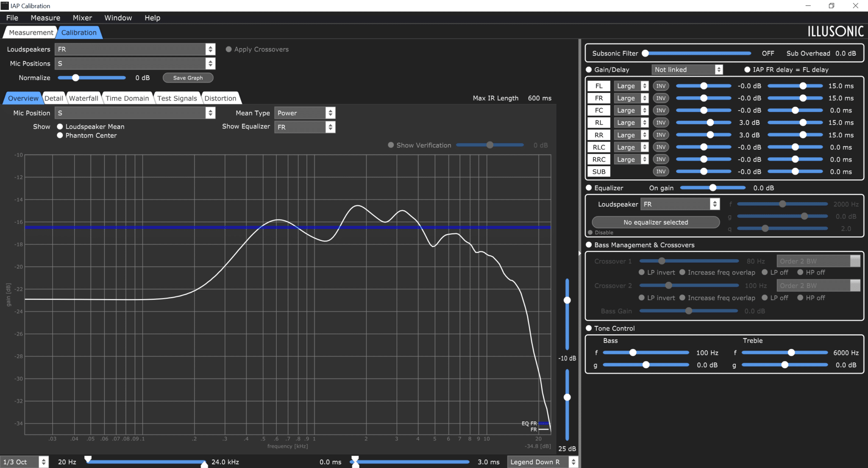Click the Normalize slider handle
Screen dimensions: 868x468
75,78
